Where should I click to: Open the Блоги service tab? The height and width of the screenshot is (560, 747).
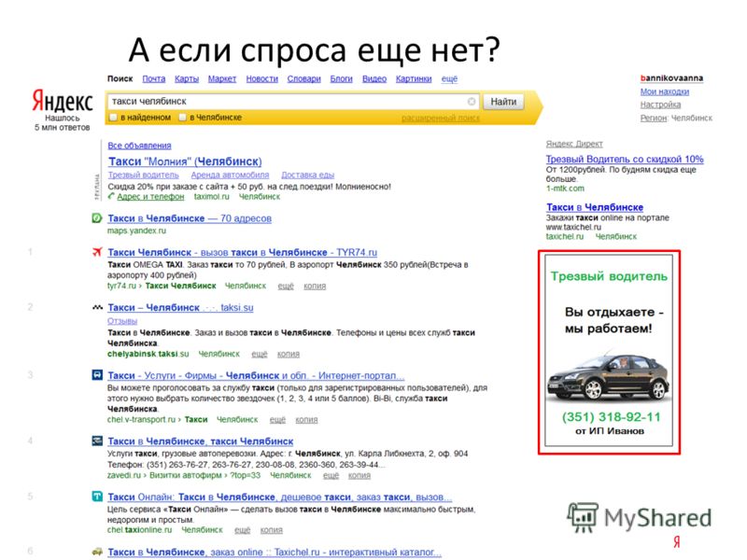(341, 79)
